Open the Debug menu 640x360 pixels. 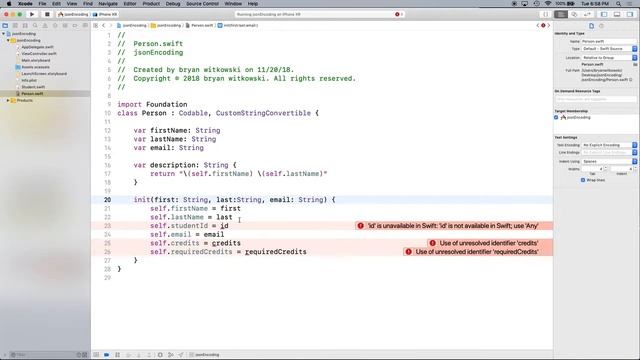173,4
